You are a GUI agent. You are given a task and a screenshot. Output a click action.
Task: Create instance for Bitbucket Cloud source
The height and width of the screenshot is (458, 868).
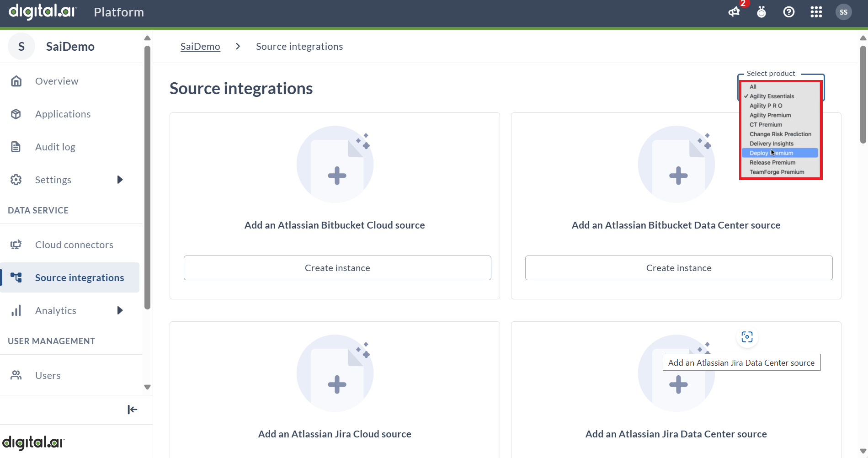tap(337, 268)
